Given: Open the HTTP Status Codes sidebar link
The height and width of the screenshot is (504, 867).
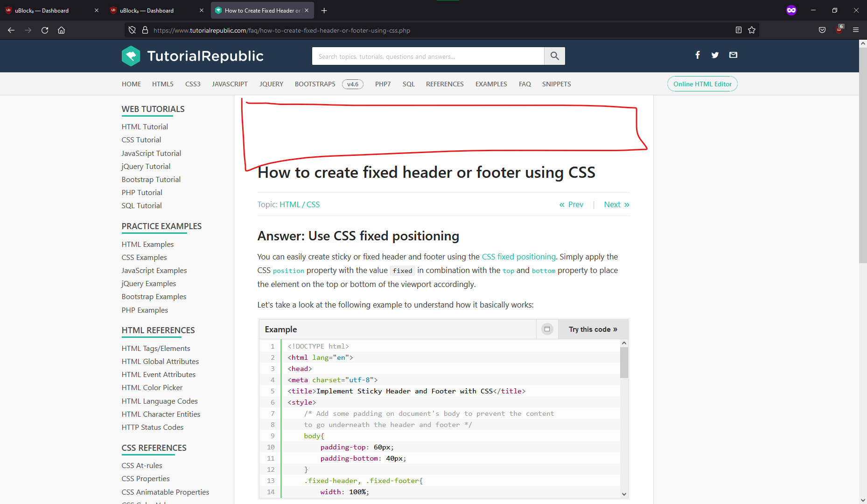Looking at the screenshot, I should pos(153,427).
